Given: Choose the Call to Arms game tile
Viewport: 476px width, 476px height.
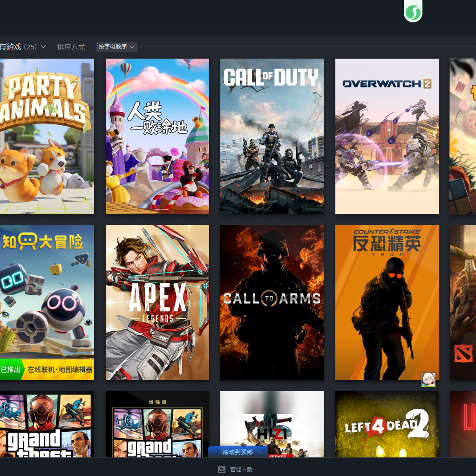Looking at the screenshot, I should [x=272, y=302].
